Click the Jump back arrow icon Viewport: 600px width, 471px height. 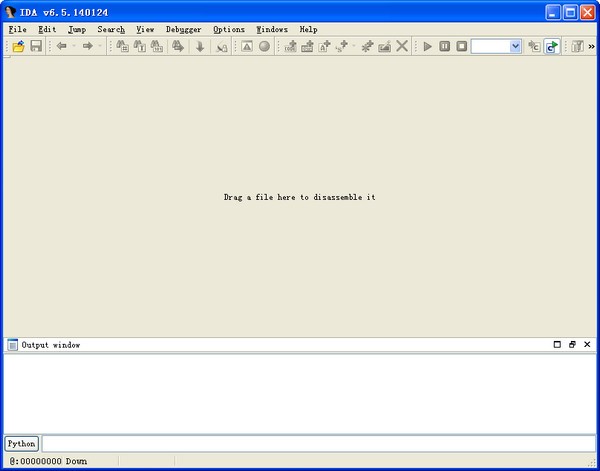click(x=62, y=47)
